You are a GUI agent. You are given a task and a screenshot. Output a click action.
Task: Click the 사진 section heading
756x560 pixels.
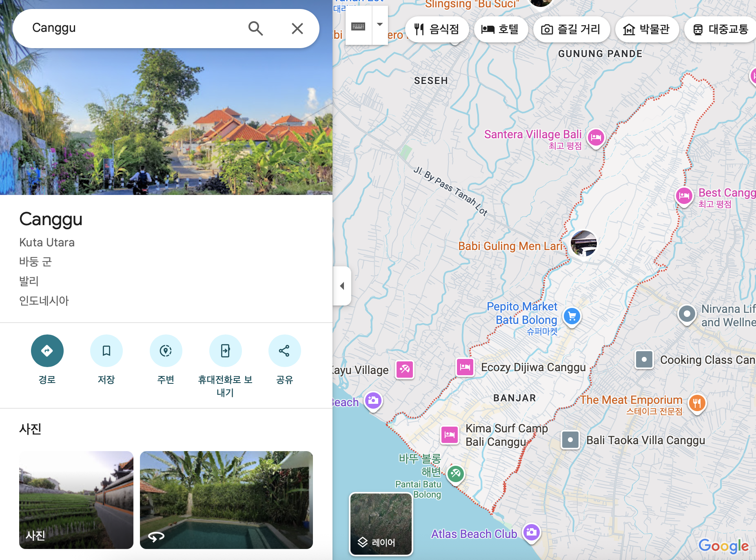click(x=30, y=429)
